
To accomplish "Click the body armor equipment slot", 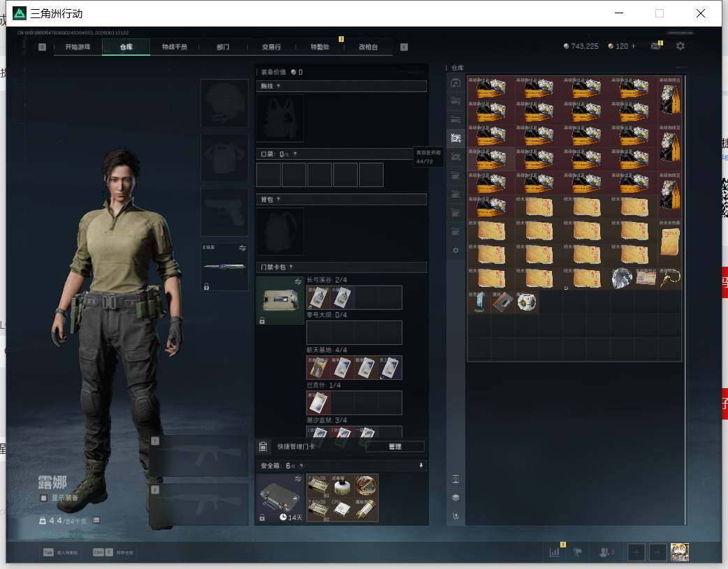I will click(x=224, y=158).
